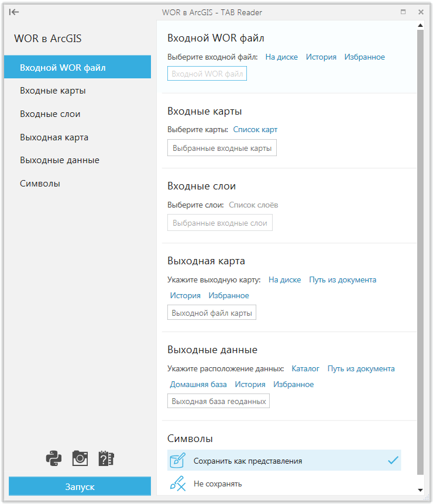Open the Каталог link
Screen dimensions: 433x504
305,369
